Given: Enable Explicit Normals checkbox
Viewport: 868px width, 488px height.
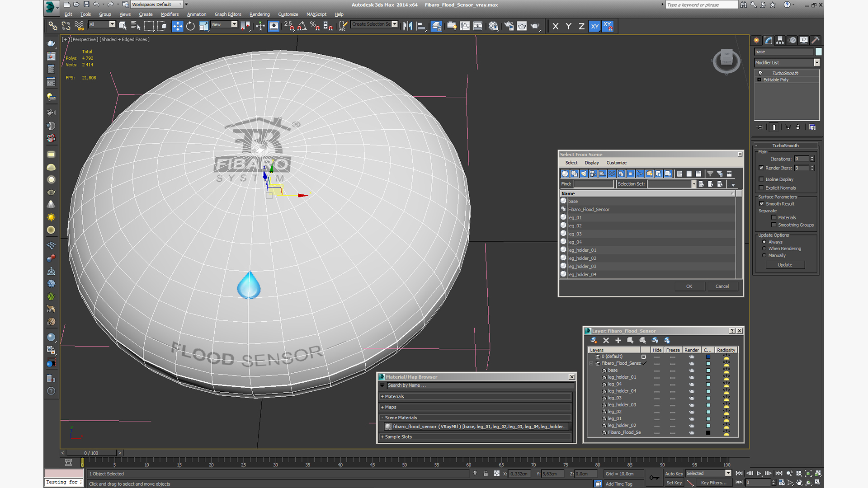Looking at the screenshot, I should 761,188.
